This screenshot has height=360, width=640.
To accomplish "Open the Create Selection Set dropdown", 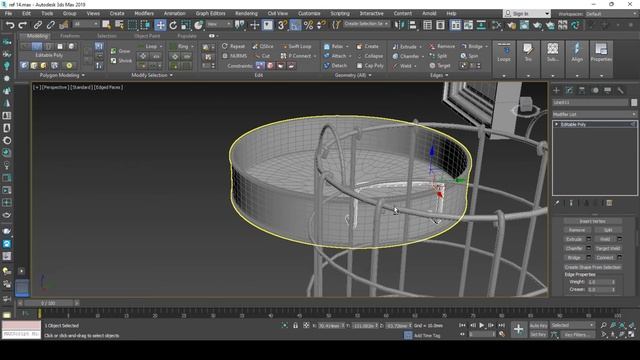I will coord(366,24).
